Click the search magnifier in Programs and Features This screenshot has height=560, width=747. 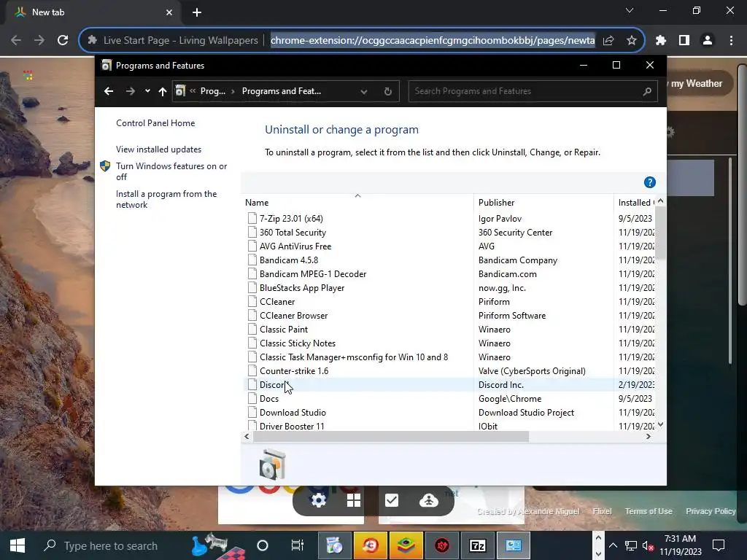coord(647,91)
